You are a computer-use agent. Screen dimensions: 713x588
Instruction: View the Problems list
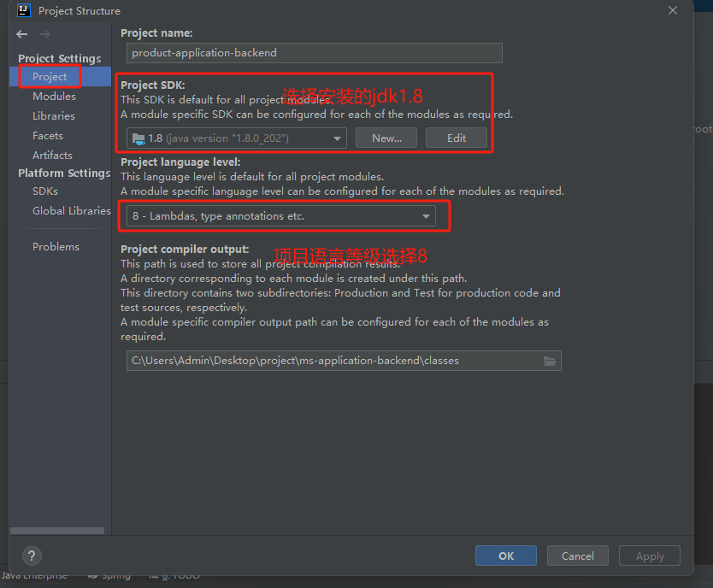(x=56, y=247)
